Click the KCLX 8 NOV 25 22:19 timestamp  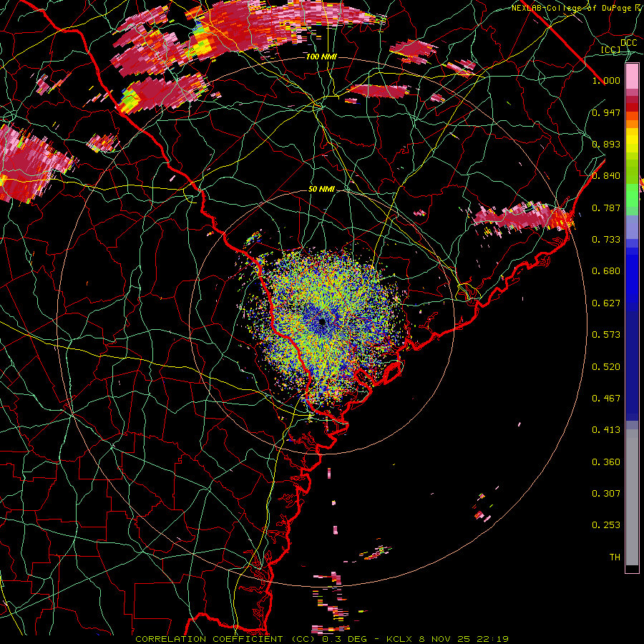coord(447,639)
